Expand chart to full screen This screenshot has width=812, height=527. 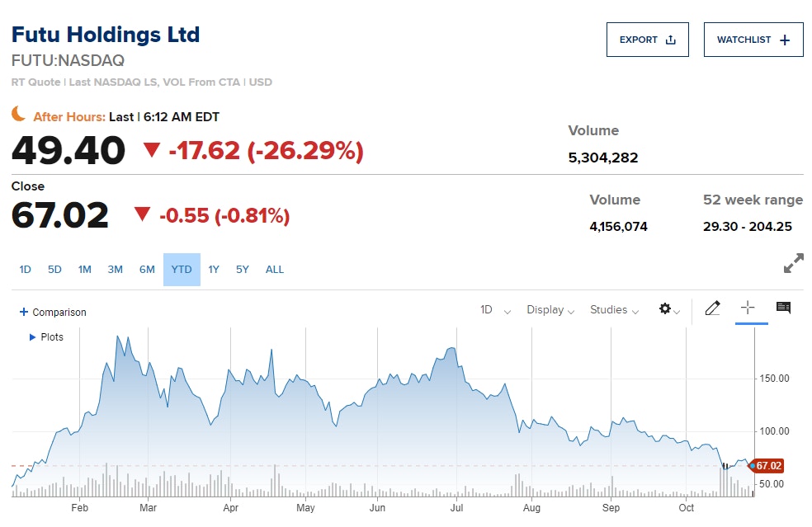click(793, 264)
